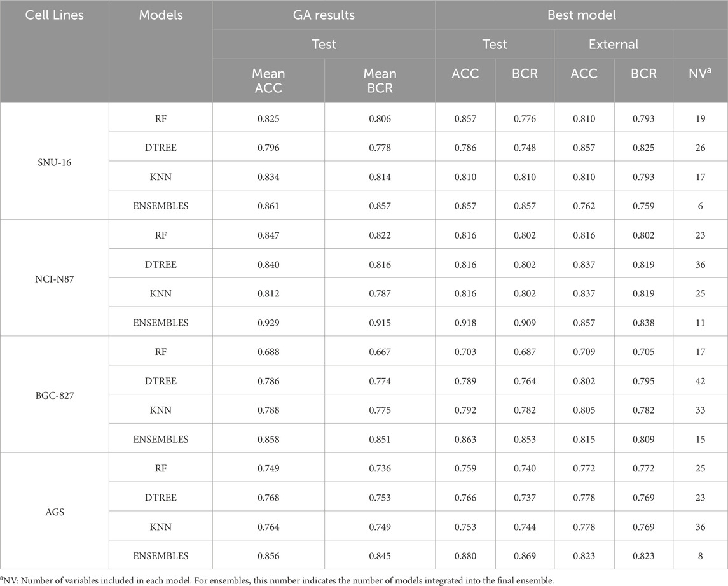The width and height of the screenshot is (728, 586).
Task: Click the 0.929 Mean ACC value
Action: [268, 323]
